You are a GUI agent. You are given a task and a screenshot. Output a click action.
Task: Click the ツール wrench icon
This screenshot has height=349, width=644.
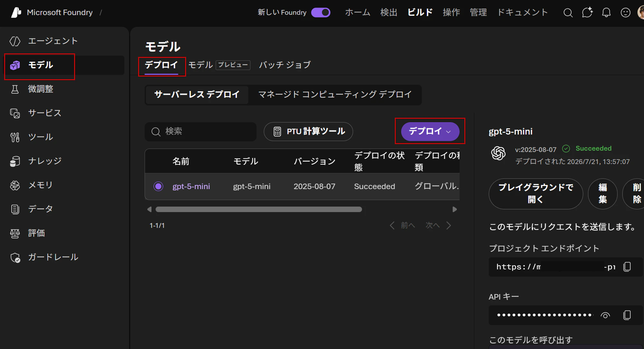(15, 137)
